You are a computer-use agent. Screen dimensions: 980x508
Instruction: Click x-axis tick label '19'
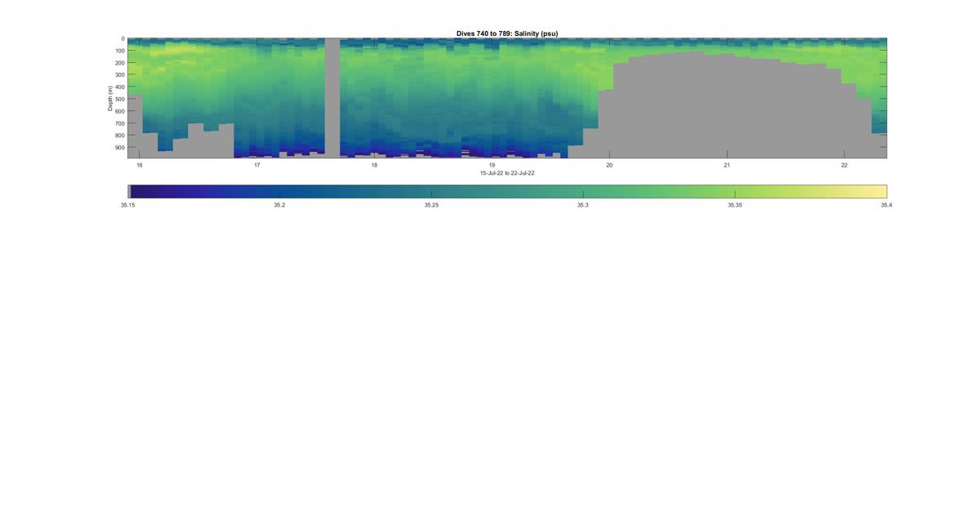tap(492, 165)
